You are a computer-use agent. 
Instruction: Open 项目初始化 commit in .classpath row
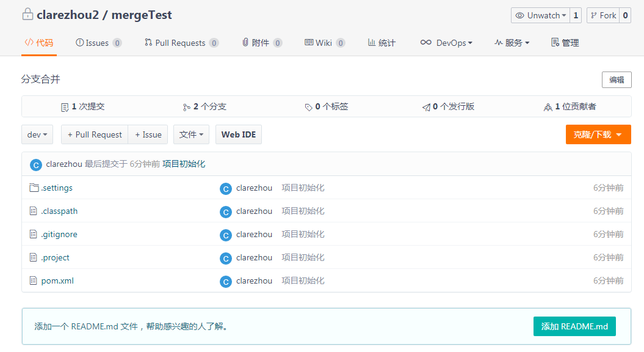pyautogui.click(x=303, y=211)
